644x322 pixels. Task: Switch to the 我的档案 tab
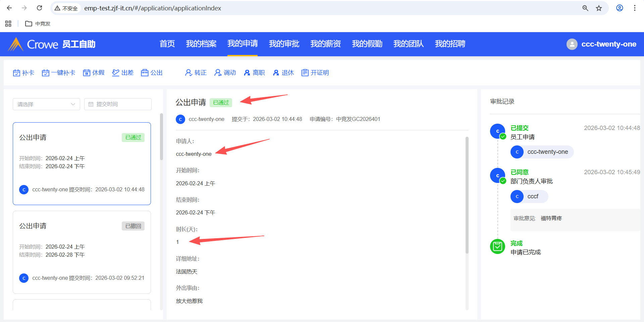pos(201,44)
